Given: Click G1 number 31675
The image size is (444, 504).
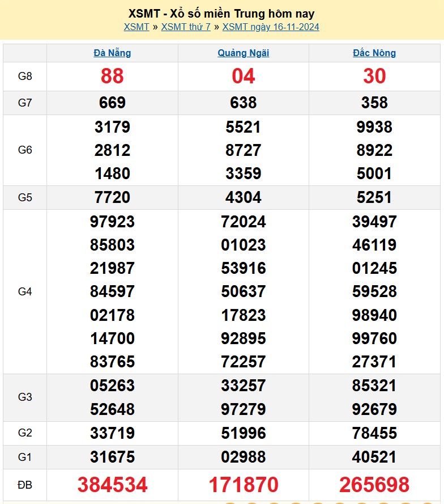Looking at the screenshot, I should (112, 457).
